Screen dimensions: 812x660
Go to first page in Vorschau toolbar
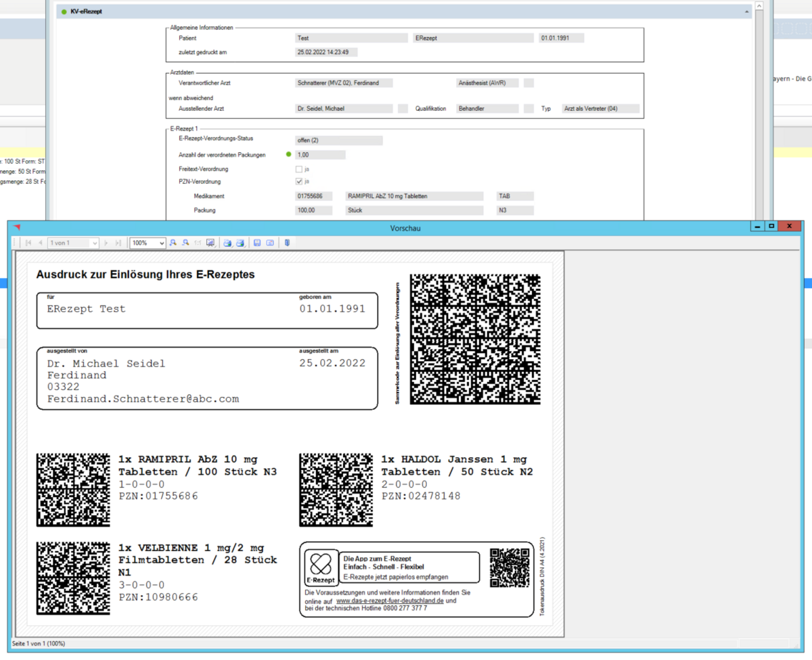click(x=28, y=243)
